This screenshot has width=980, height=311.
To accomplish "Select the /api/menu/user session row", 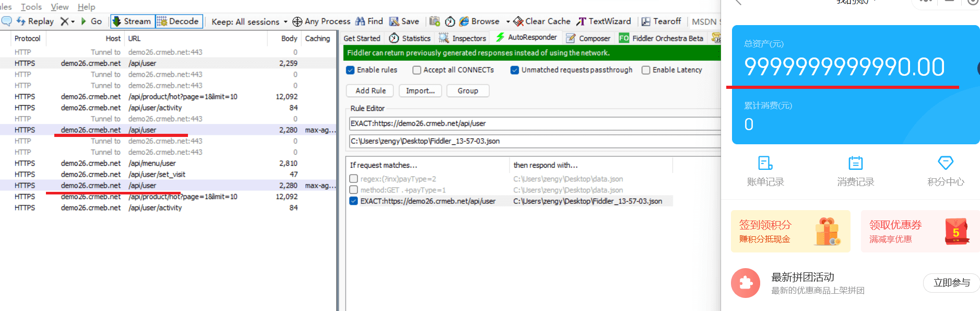I will pyautogui.click(x=168, y=163).
